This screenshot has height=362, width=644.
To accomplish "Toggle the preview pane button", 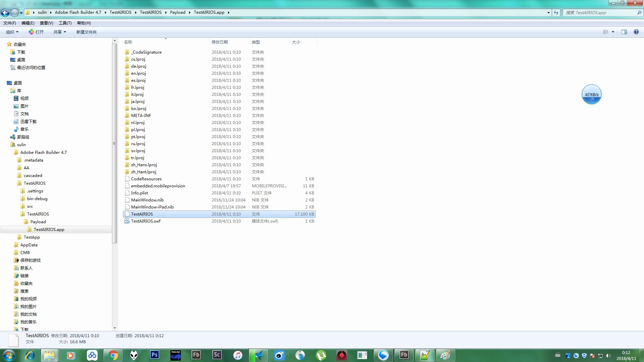I will 624,32.
